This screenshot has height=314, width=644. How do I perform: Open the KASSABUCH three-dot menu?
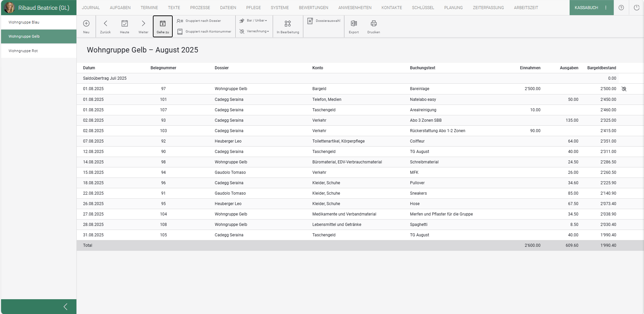coord(606,8)
